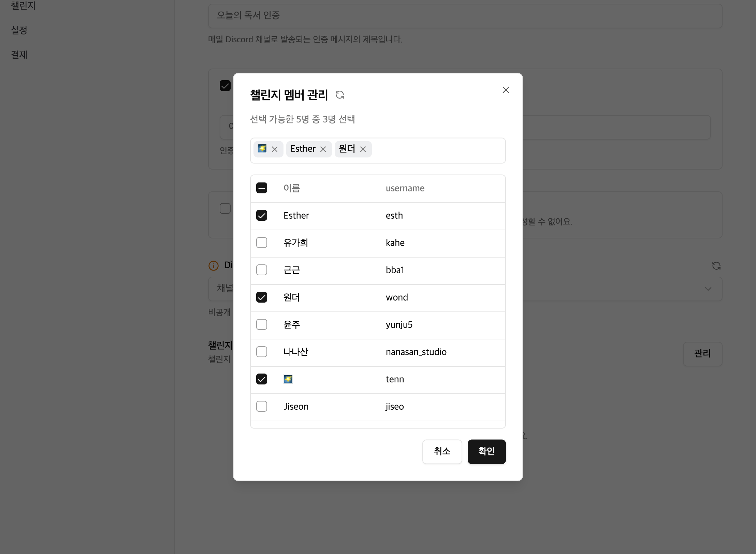756x554 pixels.
Task: Click the star emoji in tenn row
Action: [x=288, y=379]
